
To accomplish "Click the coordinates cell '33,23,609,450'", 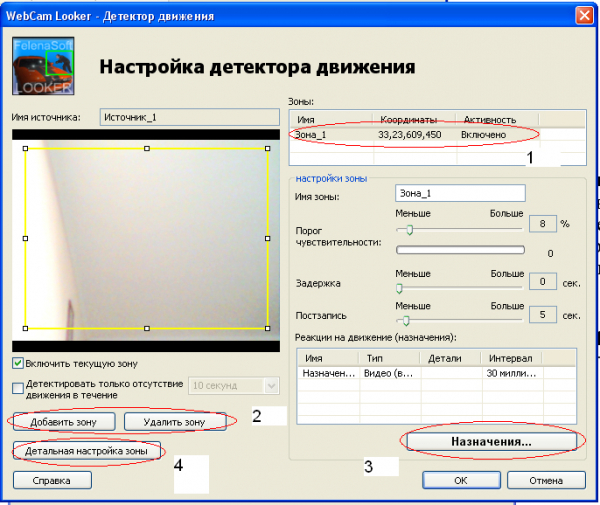I will pyautogui.click(x=409, y=135).
